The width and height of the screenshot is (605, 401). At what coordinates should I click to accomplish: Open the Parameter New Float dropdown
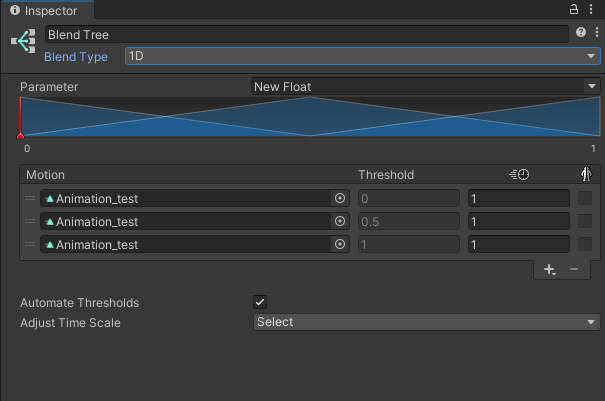coord(426,86)
